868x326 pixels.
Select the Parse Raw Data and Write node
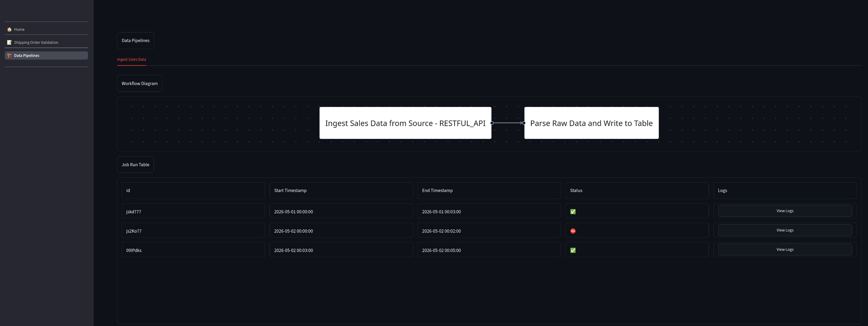[x=591, y=123]
